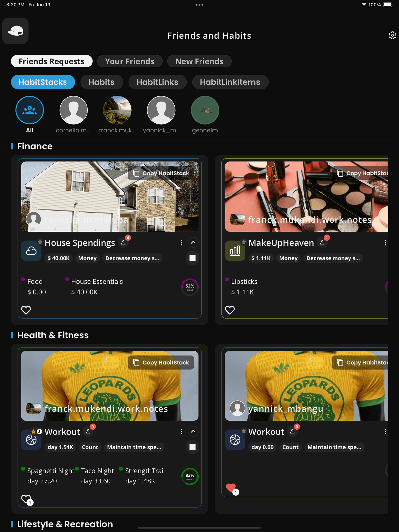Viewport: 399px width, 532px height.
Task: Click House Spendings cloud icon
Action: (31, 251)
